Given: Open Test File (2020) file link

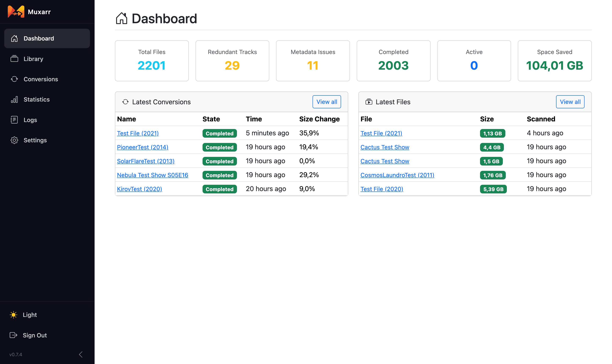Looking at the screenshot, I should point(382,189).
